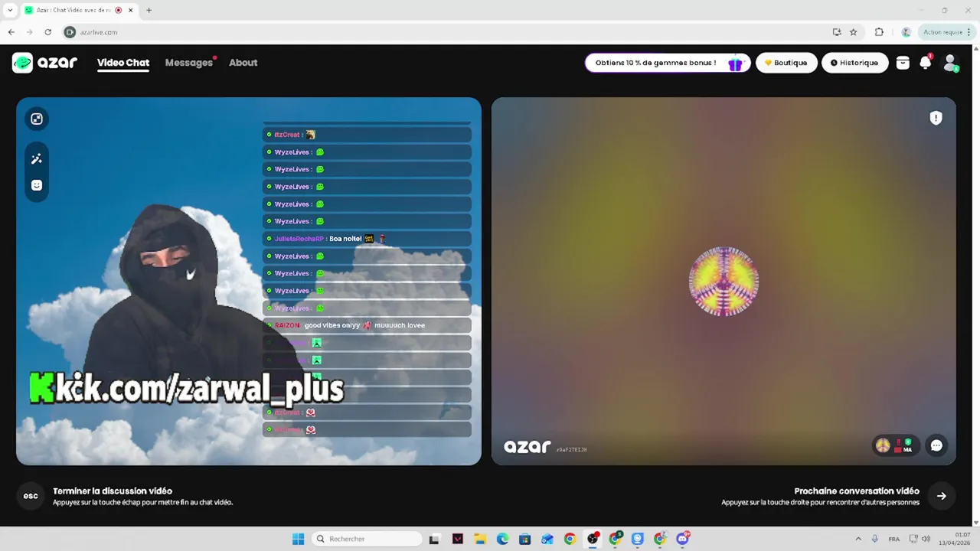The height and width of the screenshot is (551, 980).
Task: Bookmark this page with the star
Action: pyautogui.click(x=853, y=32)
